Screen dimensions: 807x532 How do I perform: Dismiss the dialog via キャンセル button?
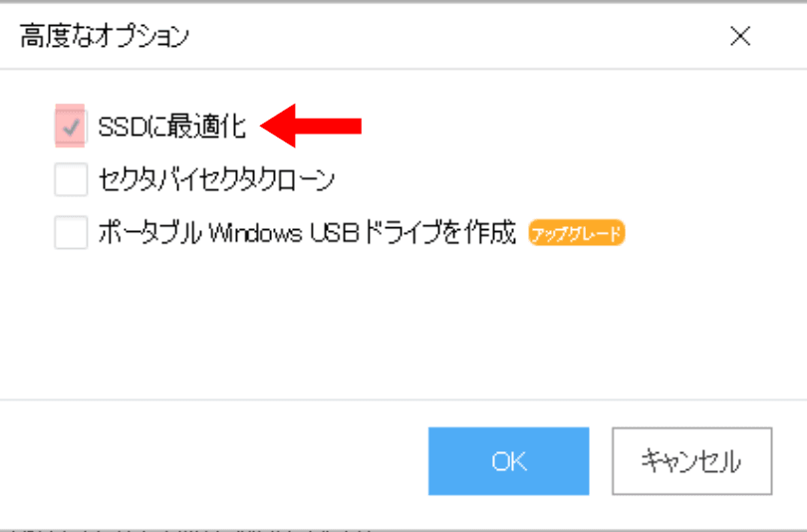[691, 461]
